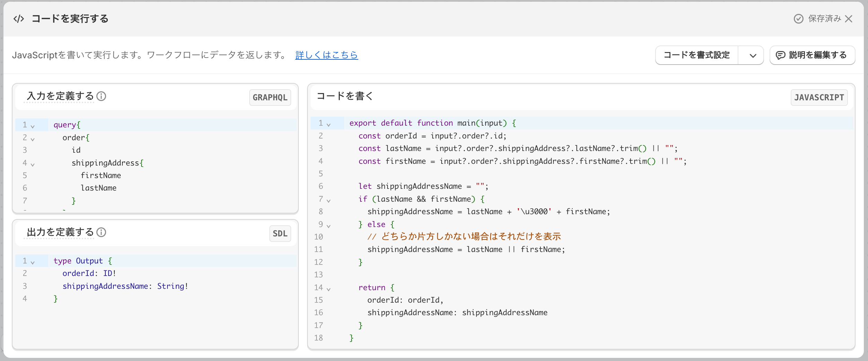Click the 出力を定義する heading

60,232
